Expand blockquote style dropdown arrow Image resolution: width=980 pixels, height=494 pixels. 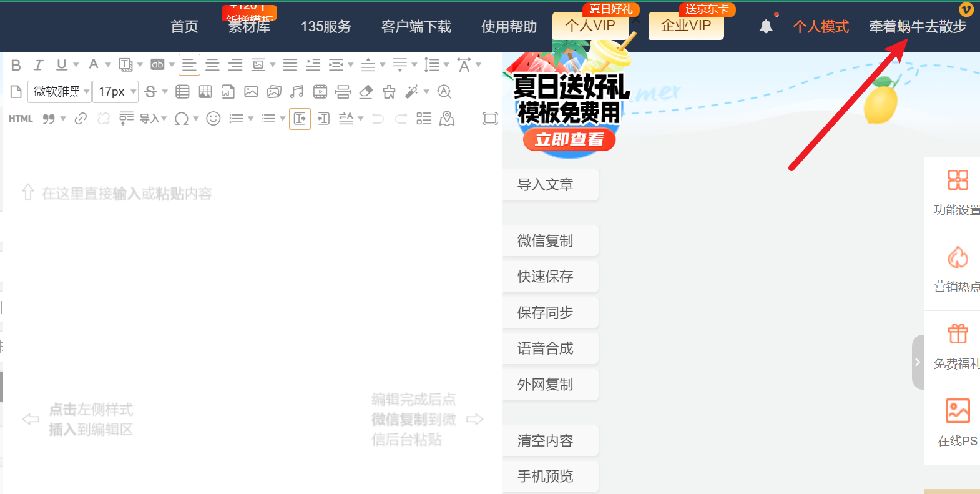click(x=63, y=119)
